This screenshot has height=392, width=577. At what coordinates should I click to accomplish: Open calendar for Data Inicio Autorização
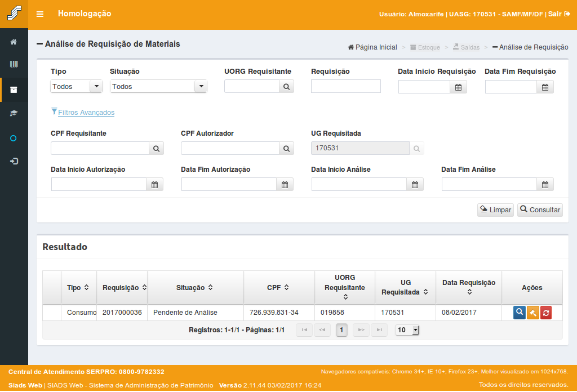tap(154, 185)
